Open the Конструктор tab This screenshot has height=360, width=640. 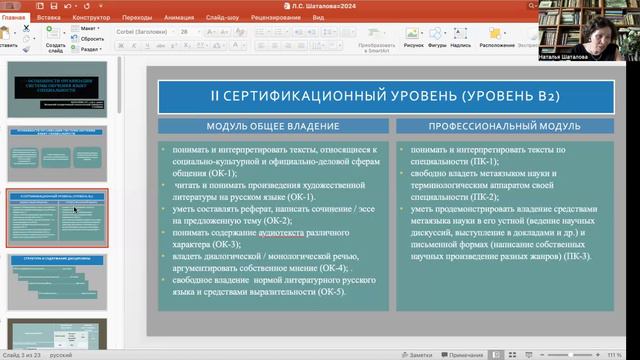point(91,18)
